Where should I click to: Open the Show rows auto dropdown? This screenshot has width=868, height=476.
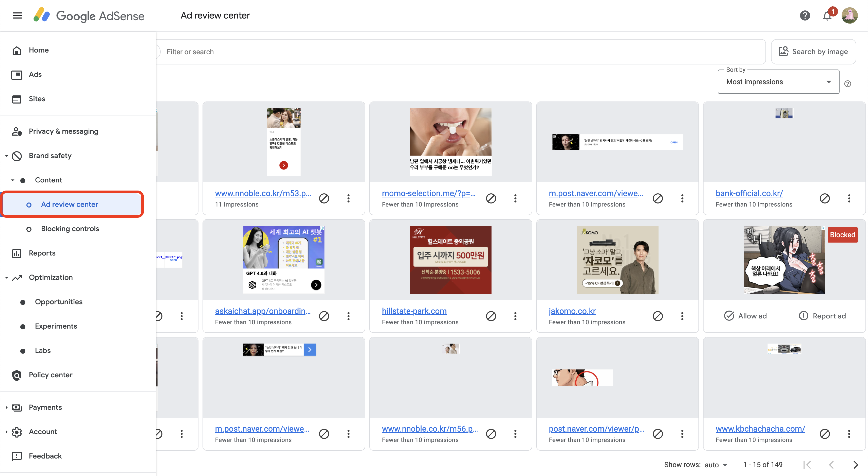click(716, 465)
